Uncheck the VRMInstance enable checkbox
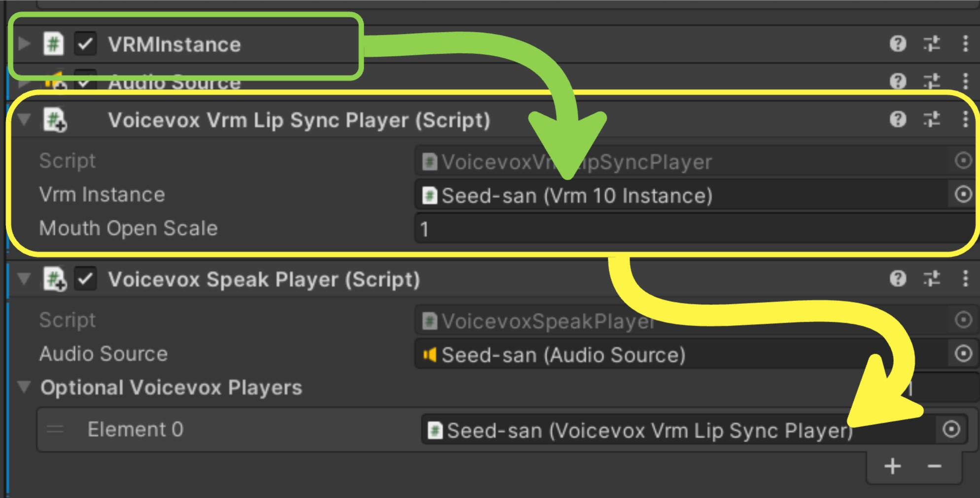 click(85, 44)
